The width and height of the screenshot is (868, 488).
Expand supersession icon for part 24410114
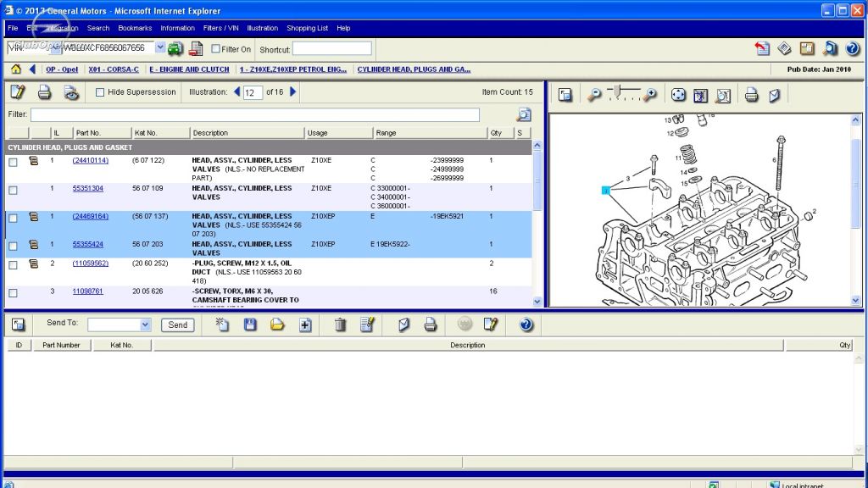pyautogui.click(x=34, y=161)
